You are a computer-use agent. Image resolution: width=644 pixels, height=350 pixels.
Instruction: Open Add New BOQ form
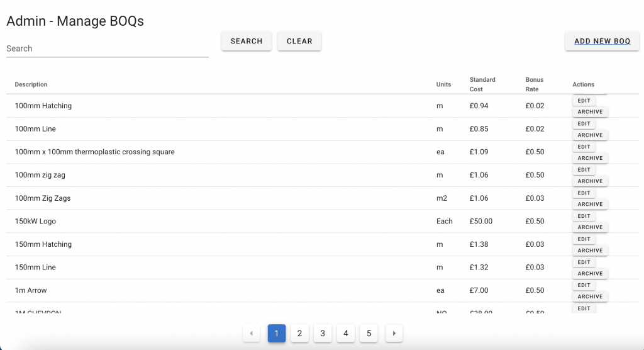602,41
